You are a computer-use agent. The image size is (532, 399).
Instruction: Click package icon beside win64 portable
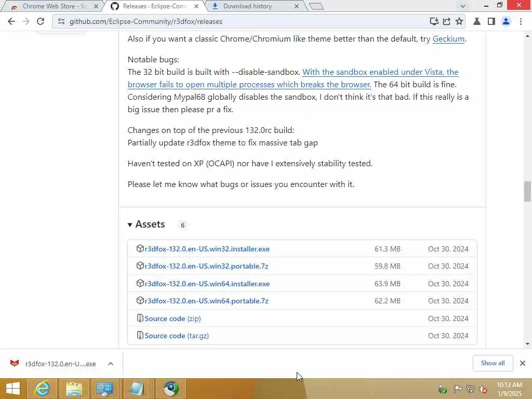[x=140, y=301]
